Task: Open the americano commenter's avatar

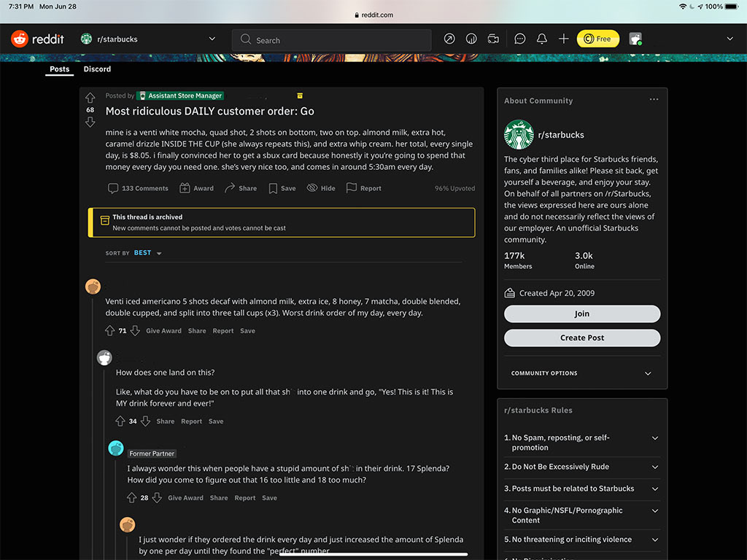Action: 93,287
